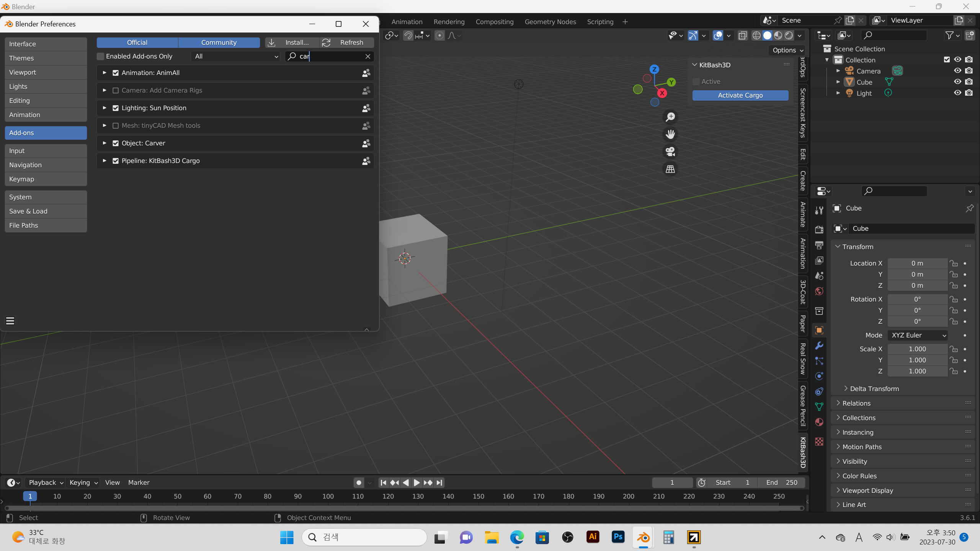980x551 pixels.
Task: Open the Material properties sphere icon
Action: tap(819, 422)
